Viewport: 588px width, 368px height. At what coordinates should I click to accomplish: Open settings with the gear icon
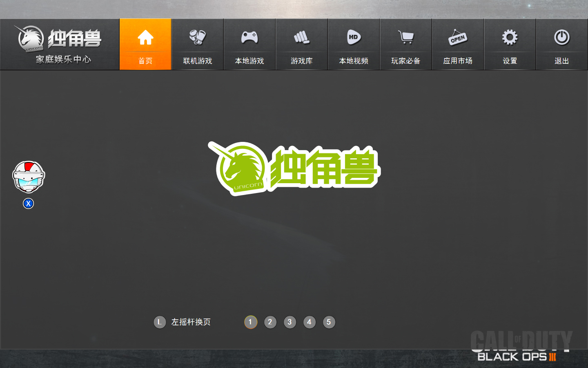510,37
